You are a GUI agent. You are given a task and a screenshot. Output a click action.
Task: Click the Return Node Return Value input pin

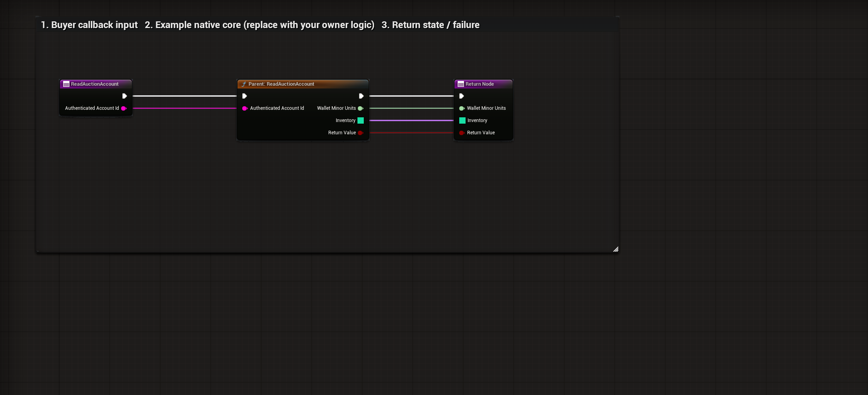462,133
